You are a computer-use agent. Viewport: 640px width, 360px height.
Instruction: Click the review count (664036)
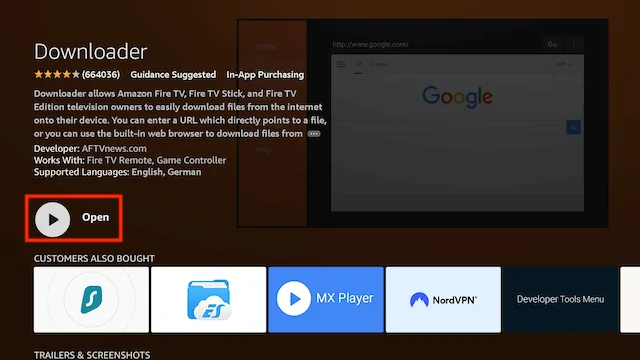click(101, 75)
